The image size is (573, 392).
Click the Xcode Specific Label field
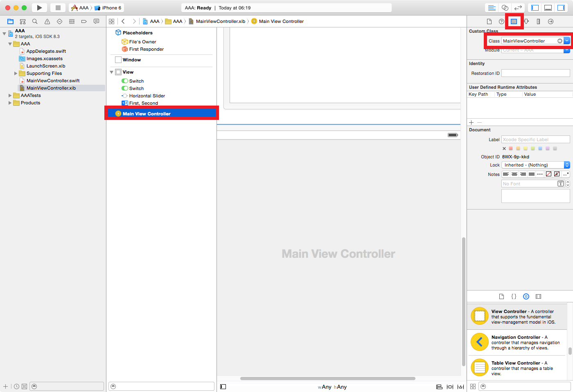536,140
